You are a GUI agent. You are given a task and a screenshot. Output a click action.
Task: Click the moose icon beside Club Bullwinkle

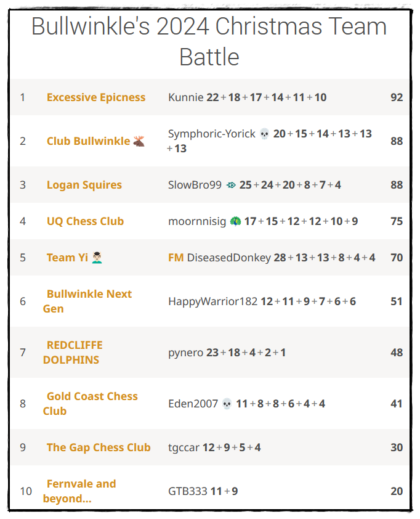click(139, 141)
